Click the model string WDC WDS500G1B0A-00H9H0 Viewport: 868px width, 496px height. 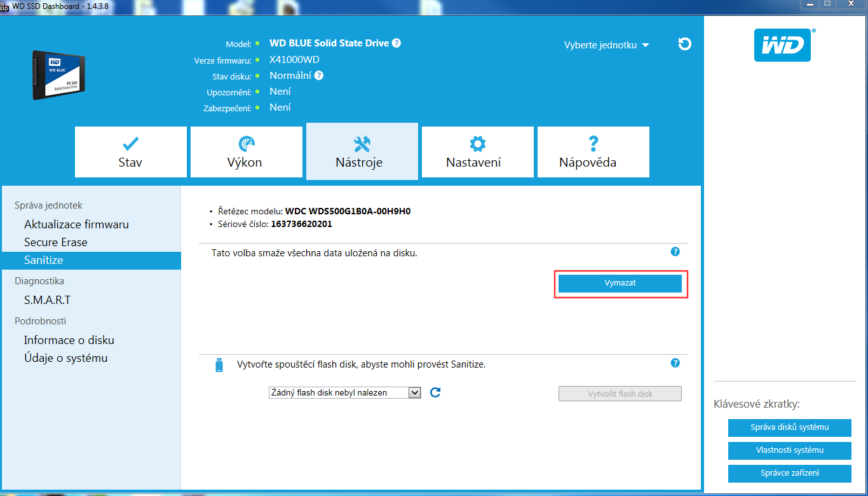click(x=348, y=211)
